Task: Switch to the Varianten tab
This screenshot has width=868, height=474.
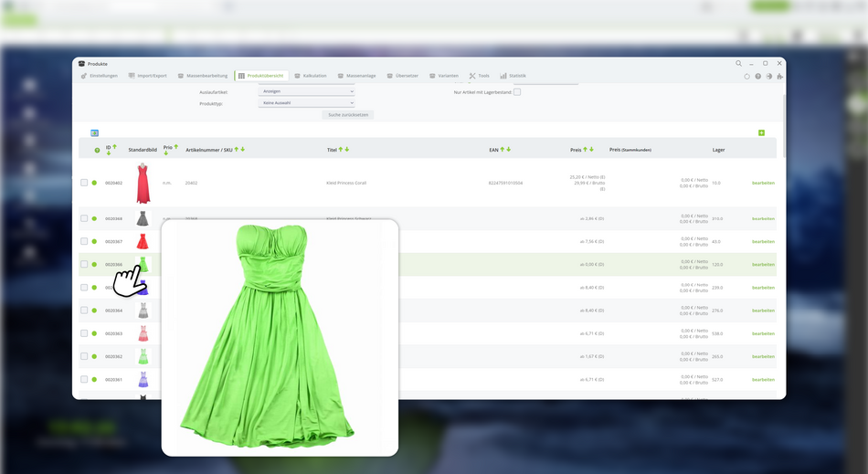Action: pos(444,76)
